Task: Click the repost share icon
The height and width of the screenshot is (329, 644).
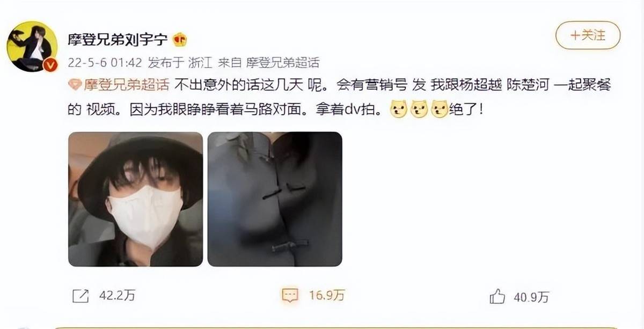Action: (80, 295)
